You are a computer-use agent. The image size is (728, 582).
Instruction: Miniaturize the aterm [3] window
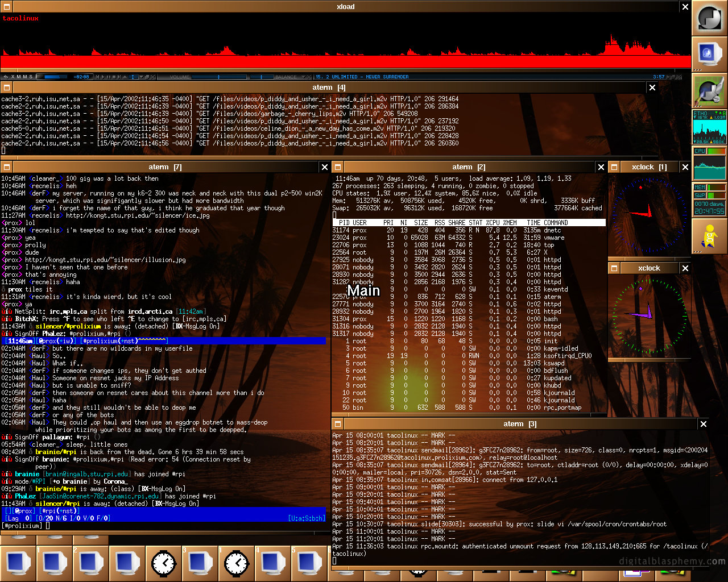coord(338,424)
